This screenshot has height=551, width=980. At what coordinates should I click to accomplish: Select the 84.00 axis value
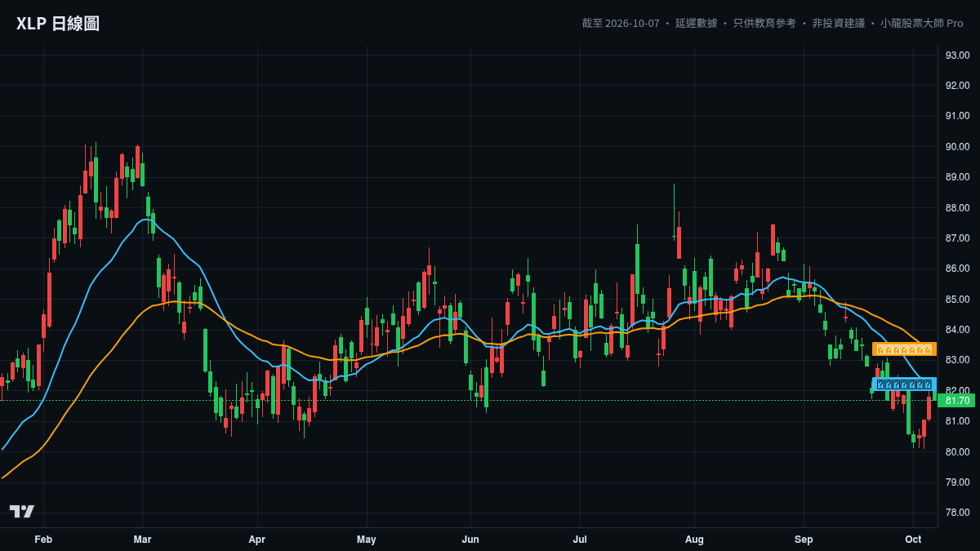point(957,330)
